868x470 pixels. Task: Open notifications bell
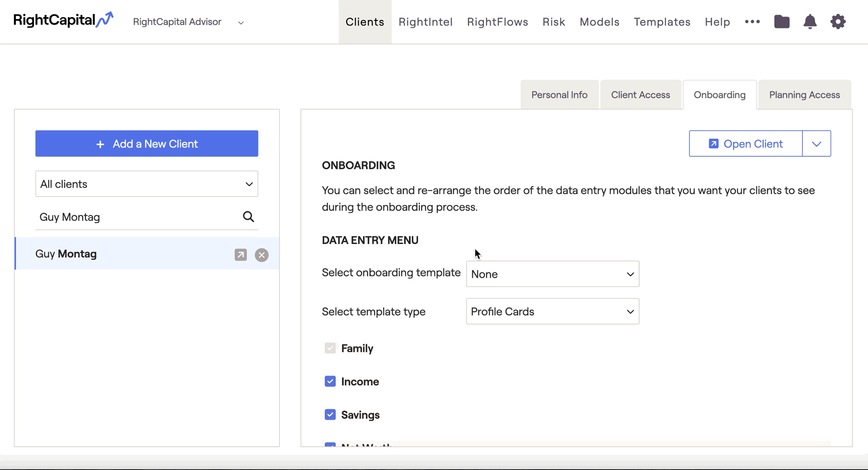pyautogui.click(x=810, y=22)
